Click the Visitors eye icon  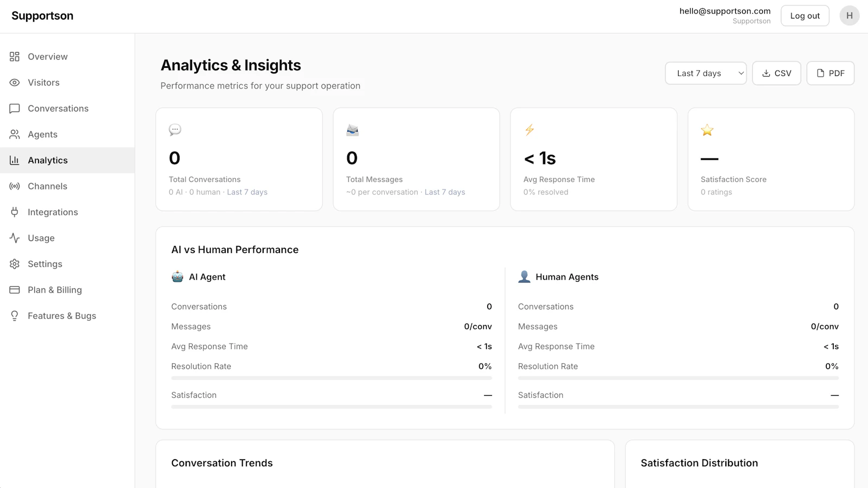[15, 83]
